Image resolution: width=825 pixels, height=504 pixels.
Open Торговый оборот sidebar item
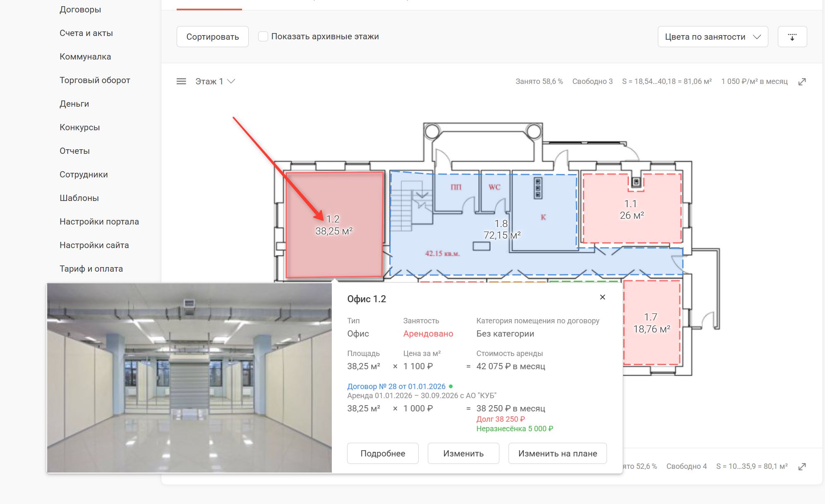click(95, 80)
